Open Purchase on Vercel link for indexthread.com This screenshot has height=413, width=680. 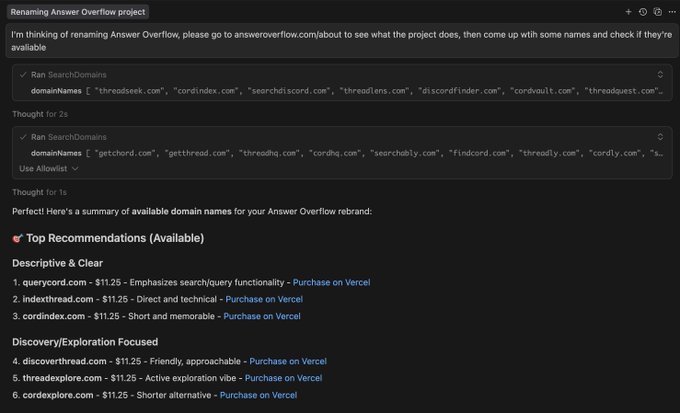tap(264, 299)
